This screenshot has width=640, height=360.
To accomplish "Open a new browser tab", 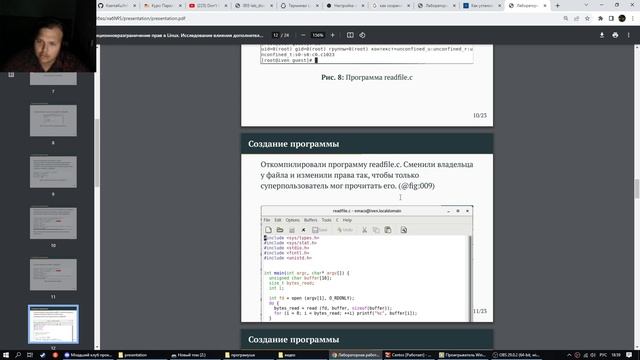I will pyautogui.click(x=558, y=6).
